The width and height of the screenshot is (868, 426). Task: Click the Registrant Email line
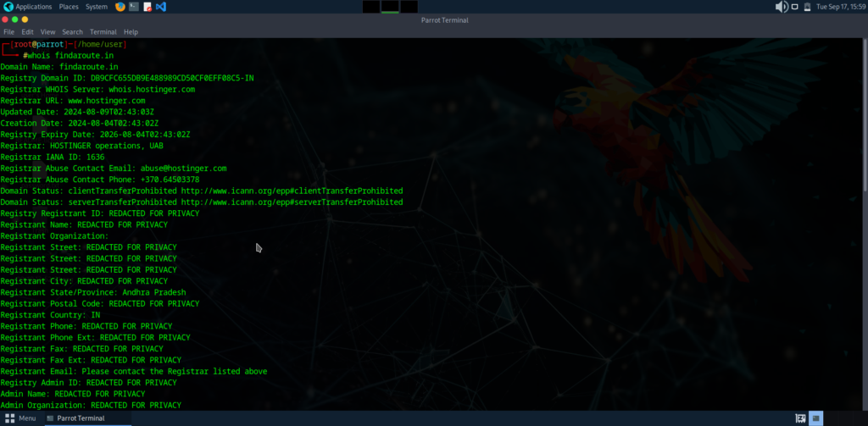134,371
